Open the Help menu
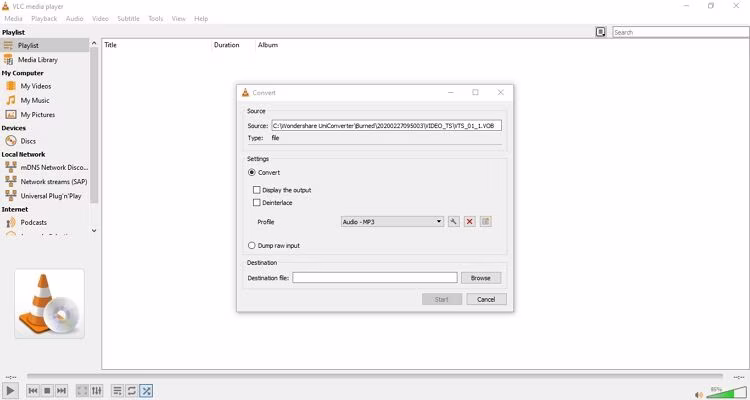This screenshot has width=750, height=400. pos(201,19)
